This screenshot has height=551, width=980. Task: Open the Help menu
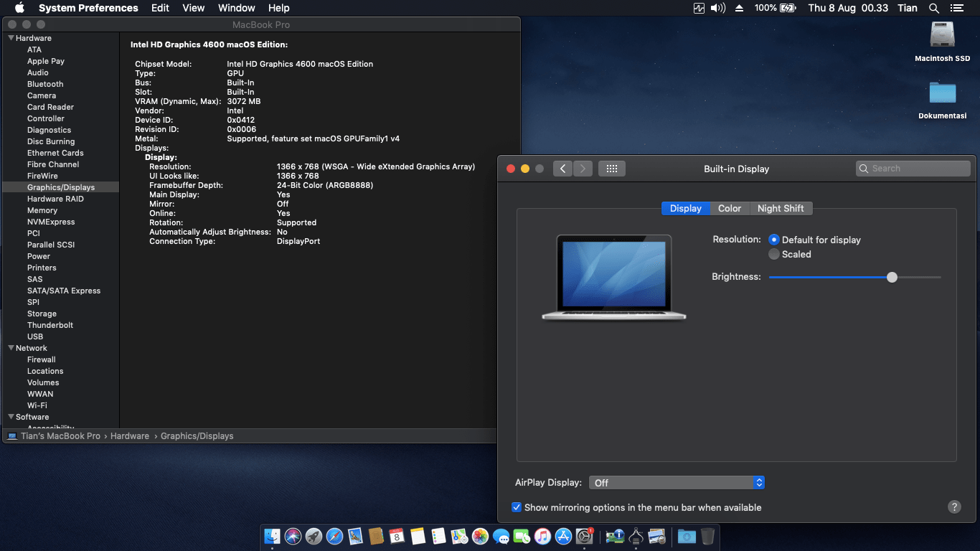click(x=279, y=8)
